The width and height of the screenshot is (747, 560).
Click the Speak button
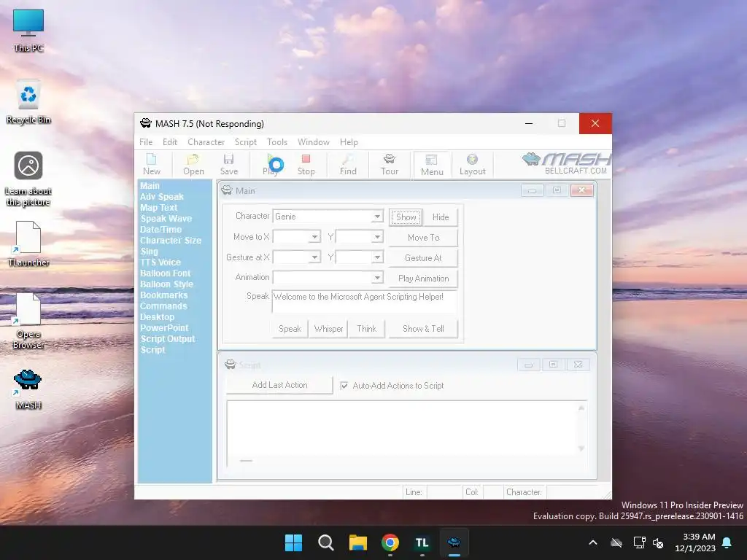pos(290,329)
